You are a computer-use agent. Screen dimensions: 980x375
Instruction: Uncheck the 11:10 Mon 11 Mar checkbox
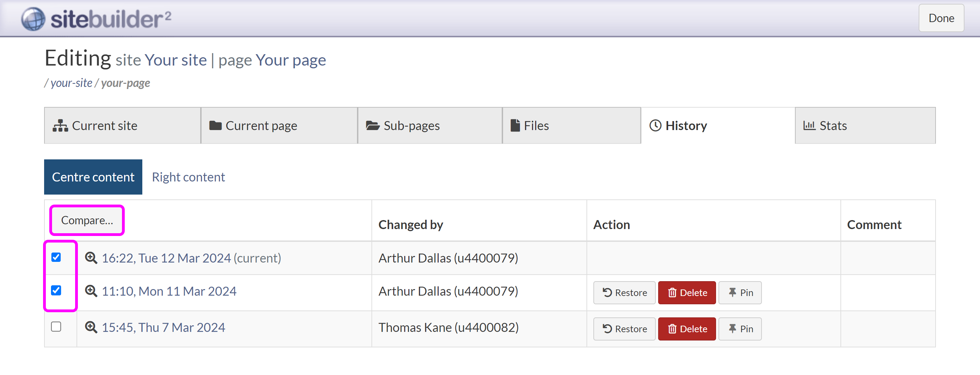tap(56, 290)
